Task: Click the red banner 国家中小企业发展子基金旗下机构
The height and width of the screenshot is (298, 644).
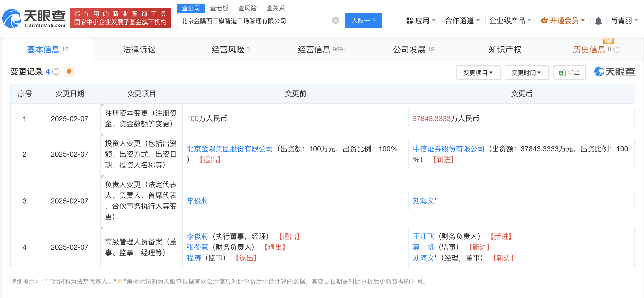Action: (x=120, y=18)
